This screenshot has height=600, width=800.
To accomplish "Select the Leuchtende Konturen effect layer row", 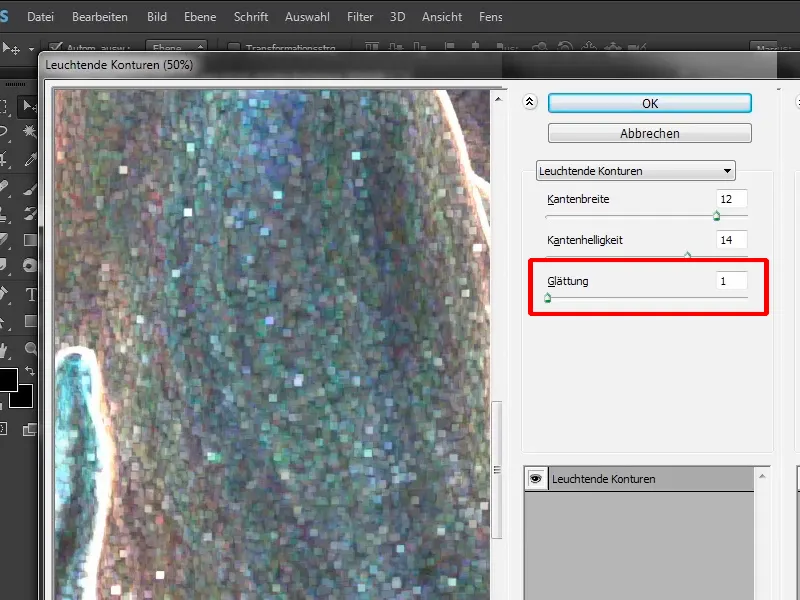I will tap(652, 479).
